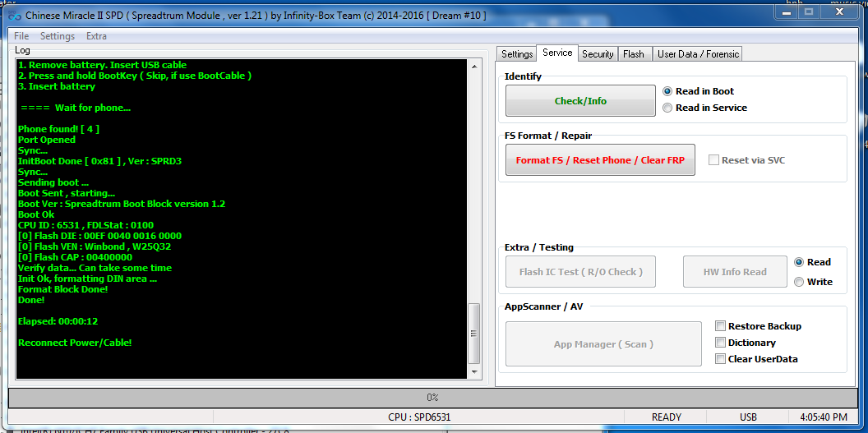
Task: Click Format FS / Reset Phone / Clear FRP
Action: pos(600,160)
